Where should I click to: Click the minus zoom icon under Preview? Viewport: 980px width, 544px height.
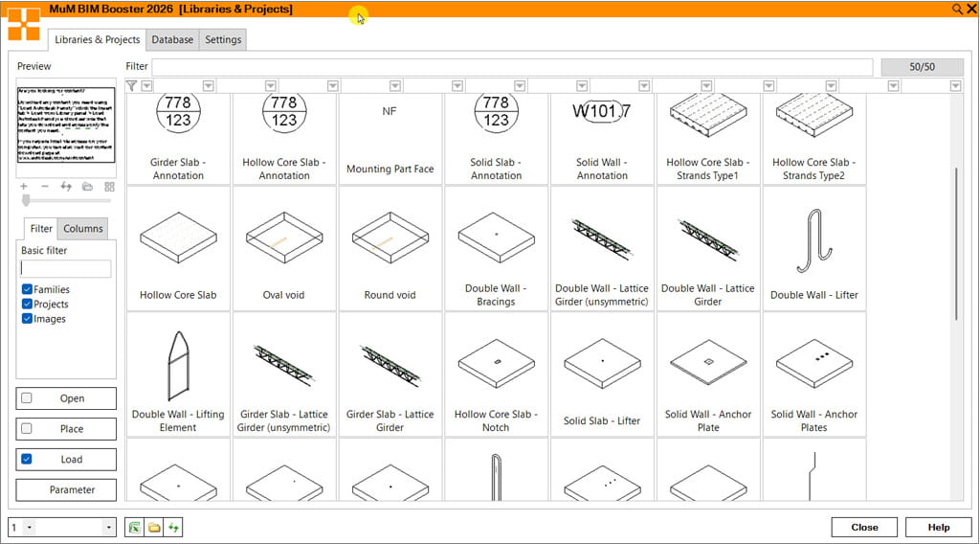point(44,186)
